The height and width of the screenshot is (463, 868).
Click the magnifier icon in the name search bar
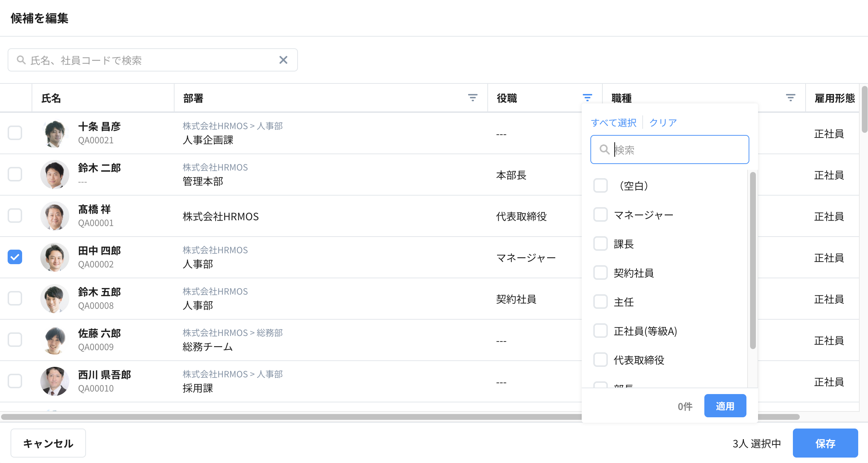click(x=21, y=60)
